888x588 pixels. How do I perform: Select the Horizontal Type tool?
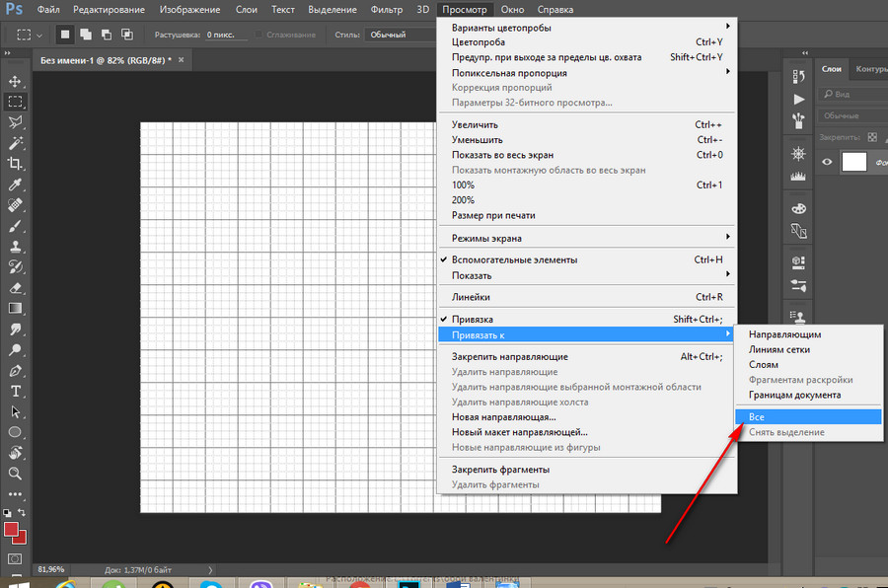click(x=15, y=391)
